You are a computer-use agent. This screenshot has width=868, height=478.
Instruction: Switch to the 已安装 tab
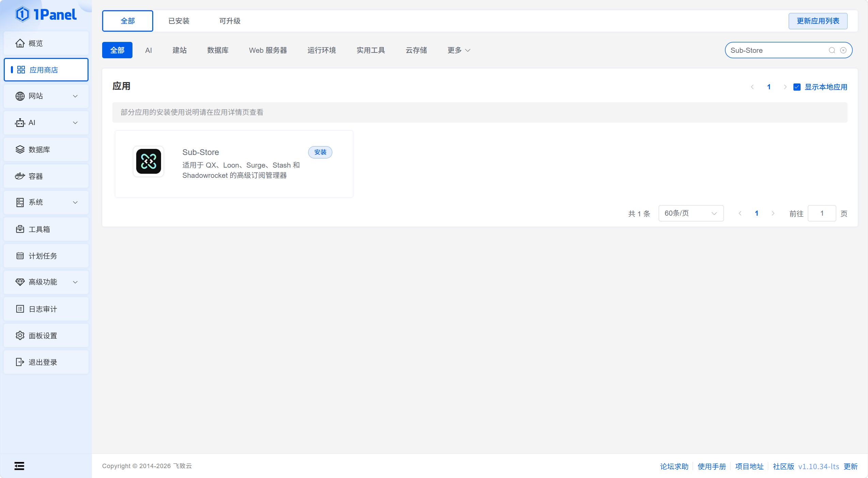(x=179, y=21)
